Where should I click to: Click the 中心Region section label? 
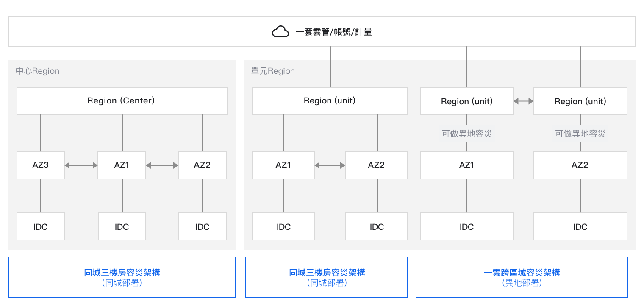click(x=37, y=71)
